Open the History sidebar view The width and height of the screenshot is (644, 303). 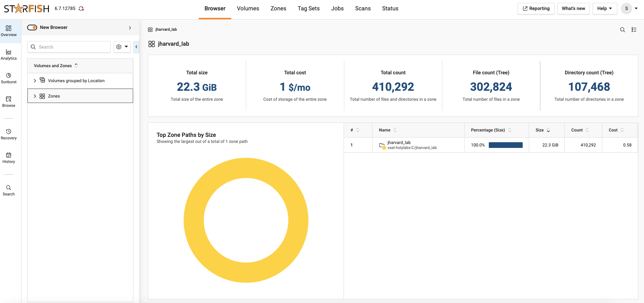click(x=9, y=158)
